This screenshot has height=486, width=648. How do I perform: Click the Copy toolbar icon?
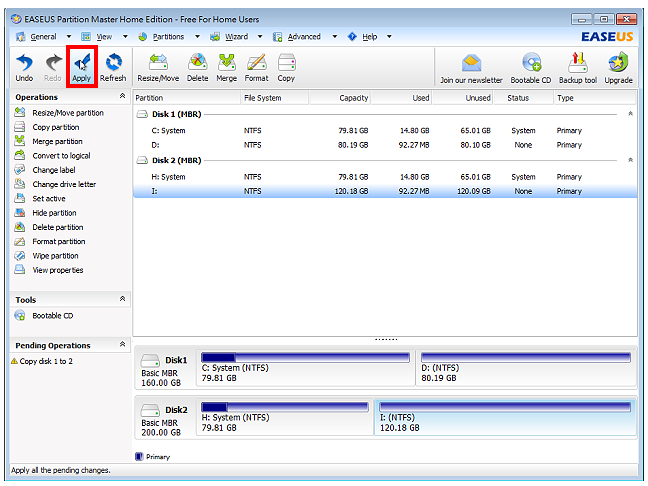[286, 68]
